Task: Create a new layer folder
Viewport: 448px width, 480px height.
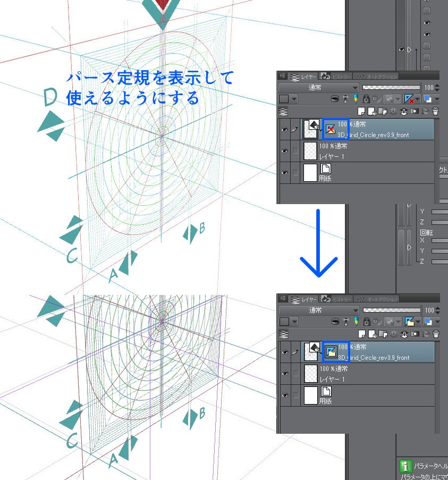Action: 382,111
